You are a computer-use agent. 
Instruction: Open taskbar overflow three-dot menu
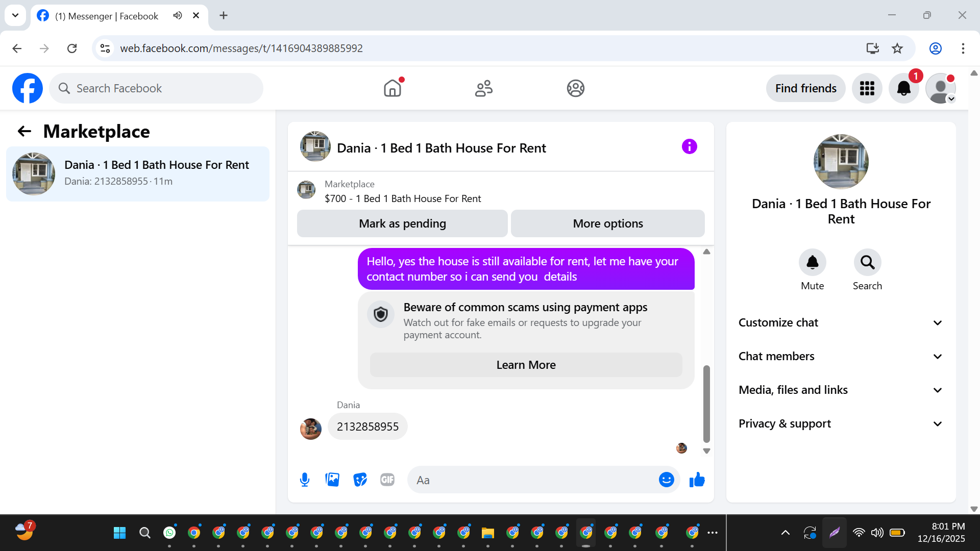tap(713, 533)
